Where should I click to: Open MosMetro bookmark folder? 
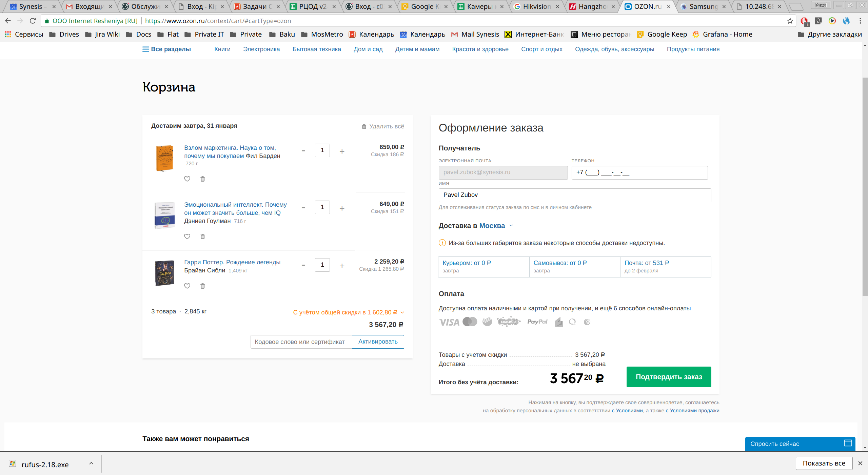click(322, 35)
